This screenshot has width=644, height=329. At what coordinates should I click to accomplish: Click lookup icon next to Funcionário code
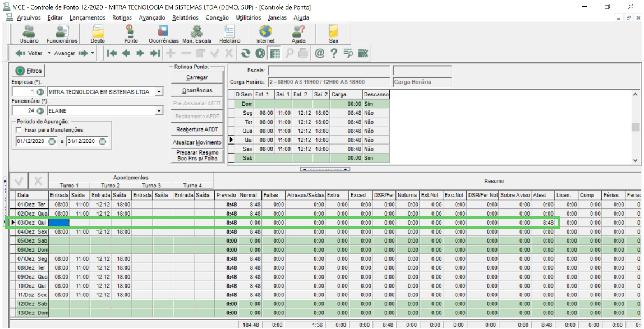coord(40,111)
